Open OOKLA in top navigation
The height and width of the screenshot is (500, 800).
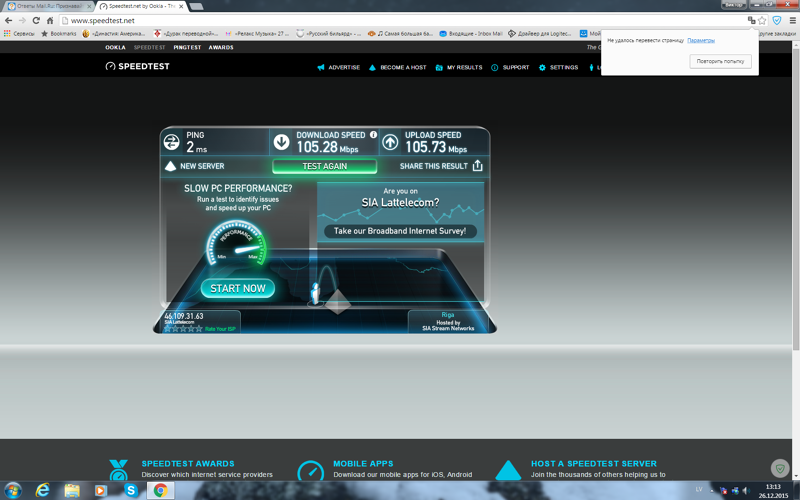115,47
